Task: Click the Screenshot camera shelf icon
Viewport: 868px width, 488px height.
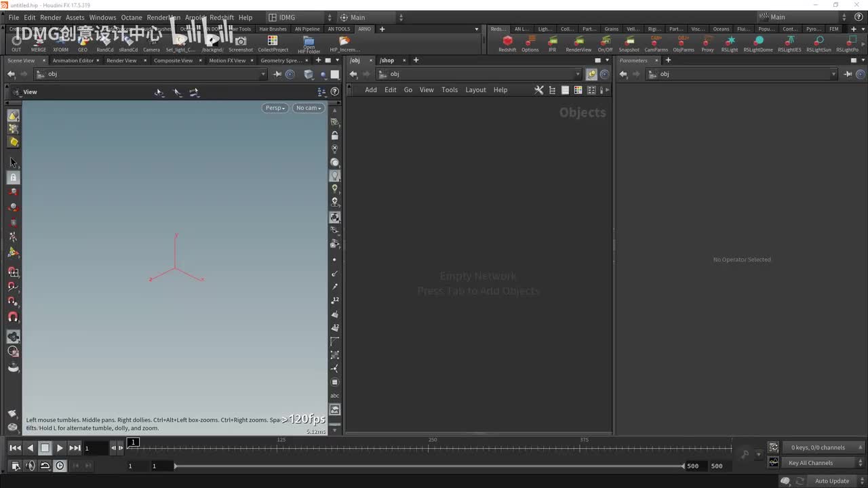Action: point(240,42)
